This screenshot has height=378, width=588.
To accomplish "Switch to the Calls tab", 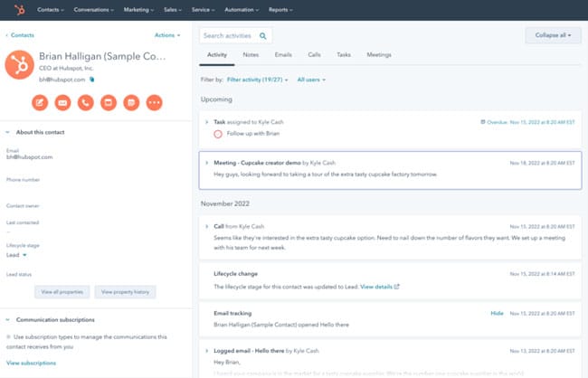I will coord(314,55).
